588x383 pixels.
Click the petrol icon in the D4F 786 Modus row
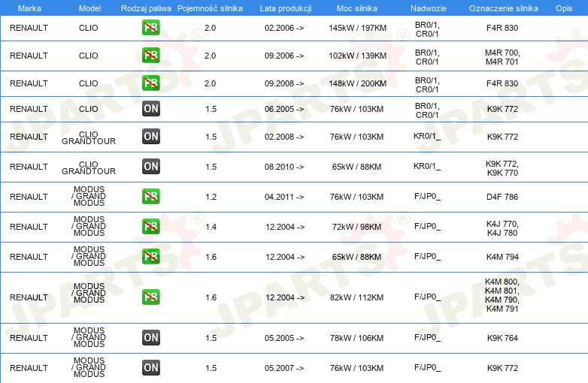coord(150,197)
